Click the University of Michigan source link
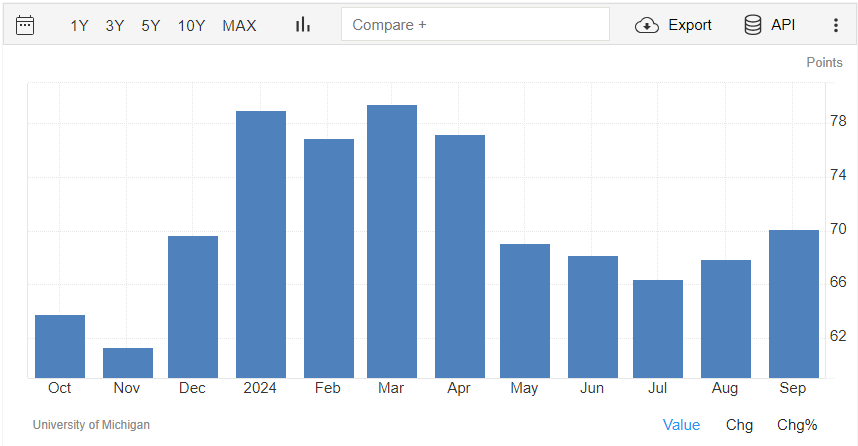The height and width of the screenshot is (446, 858). (91, 425)
